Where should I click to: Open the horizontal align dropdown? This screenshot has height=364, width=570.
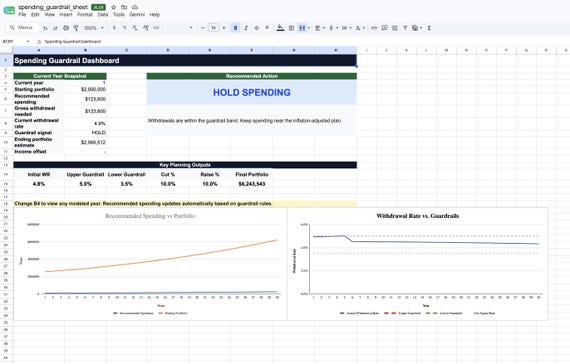tap(320, 28)
